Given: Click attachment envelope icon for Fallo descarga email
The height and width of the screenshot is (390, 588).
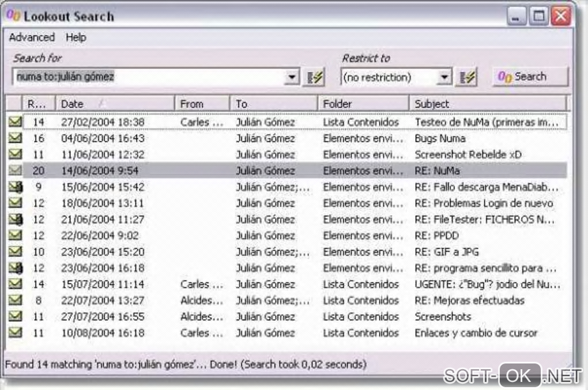Looking at the screenshot, I should click(x=16, y=187).
